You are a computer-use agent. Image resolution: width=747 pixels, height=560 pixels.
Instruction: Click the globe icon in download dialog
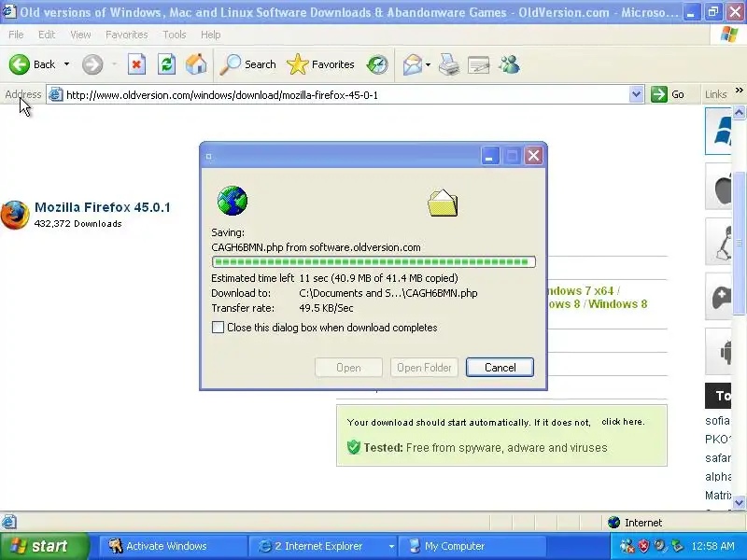pyautogui.click(x=233, y=201)
